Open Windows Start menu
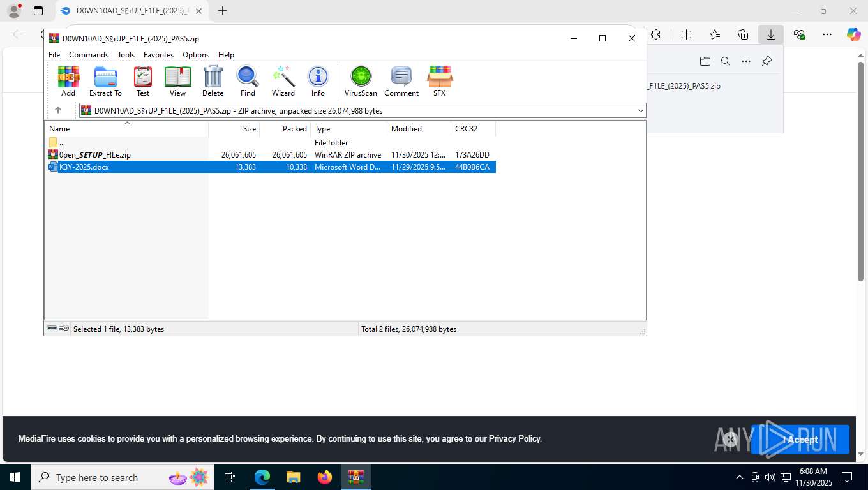Viewport: 868px width, 490px height. tap(15, 477)
